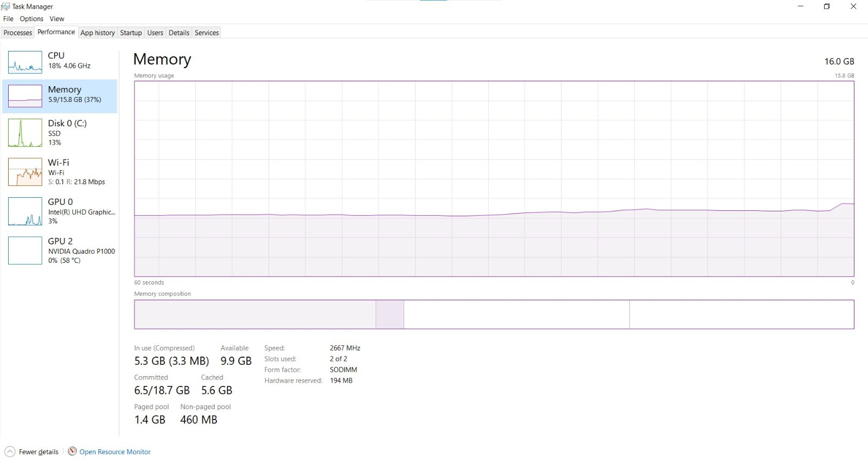The image size is (868, 465).
Task: Click the Slots used value 2 of 2
Action: point(339,359)
